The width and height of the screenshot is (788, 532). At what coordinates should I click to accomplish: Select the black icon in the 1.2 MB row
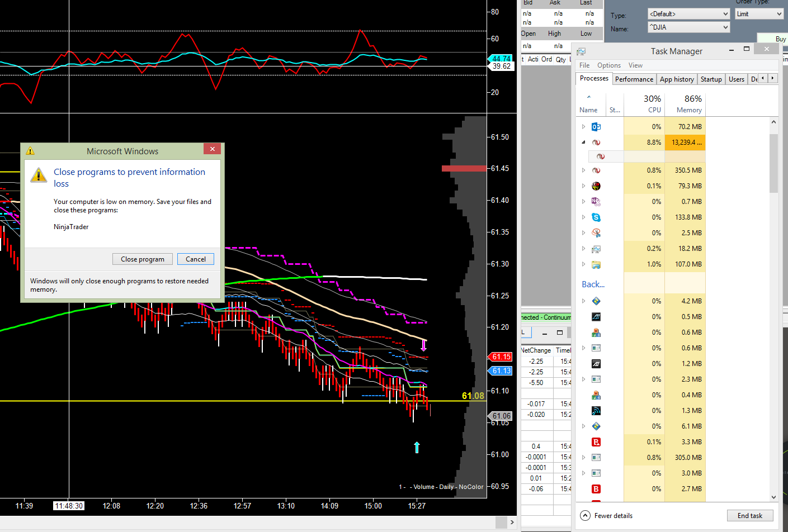tap(596, 364)
